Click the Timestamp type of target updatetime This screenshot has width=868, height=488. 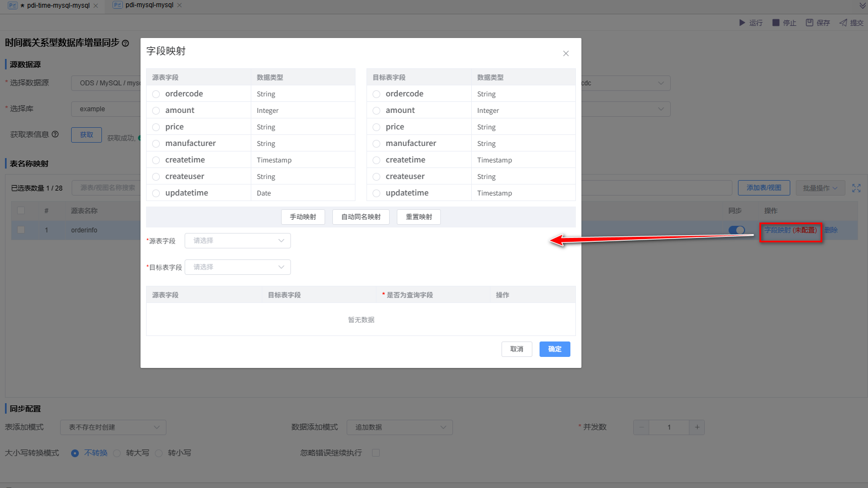495,193
